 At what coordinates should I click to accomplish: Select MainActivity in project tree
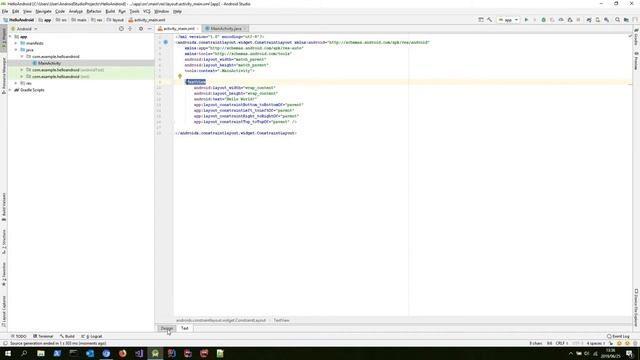[49, 63]
